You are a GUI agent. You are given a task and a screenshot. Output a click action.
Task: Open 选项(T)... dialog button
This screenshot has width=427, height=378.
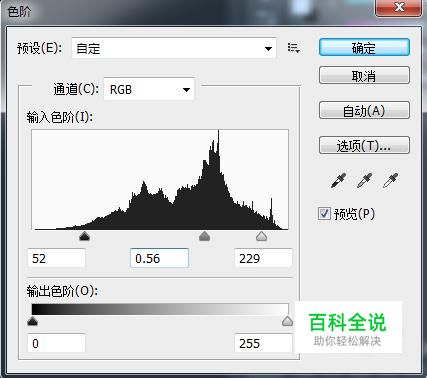pos(364,145)
